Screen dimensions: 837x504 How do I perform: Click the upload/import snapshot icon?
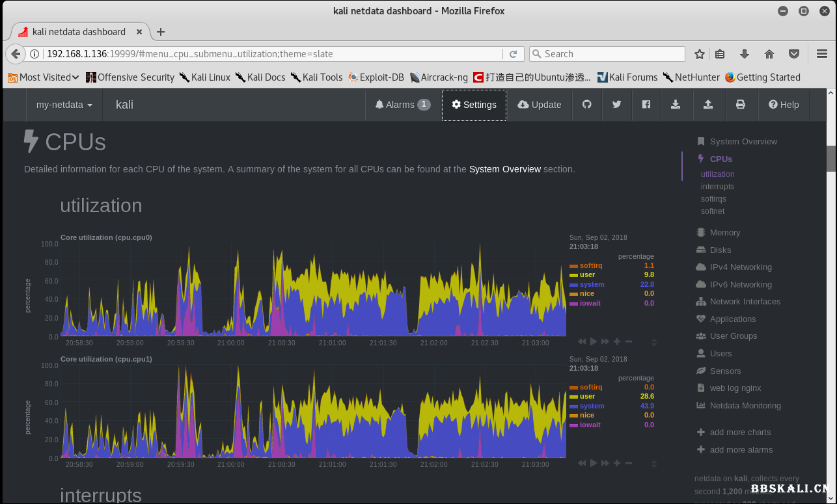(708, 105)
